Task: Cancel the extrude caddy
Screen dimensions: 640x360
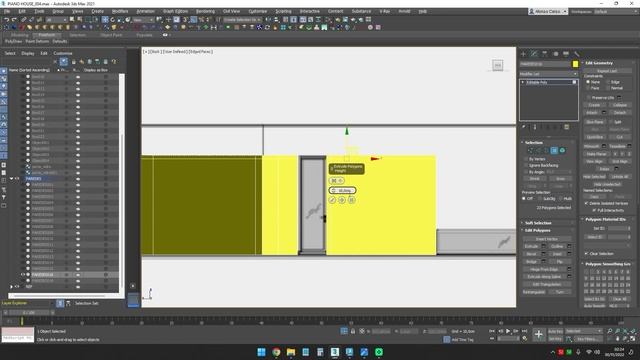Action: (352, 200)
